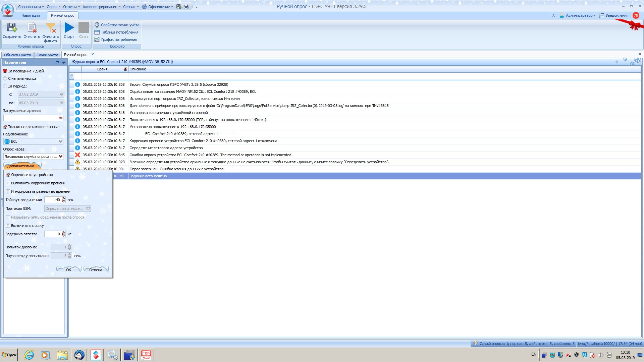The height and width of the screenshot is (362, 644).
Task: Open the Администрирование menu
Action: click(101, 7)
